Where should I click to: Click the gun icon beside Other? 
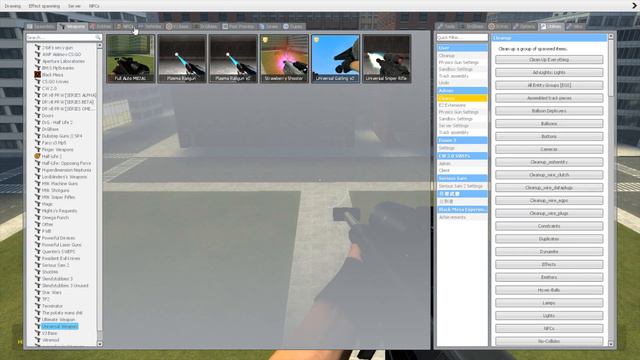pos(38,224)
